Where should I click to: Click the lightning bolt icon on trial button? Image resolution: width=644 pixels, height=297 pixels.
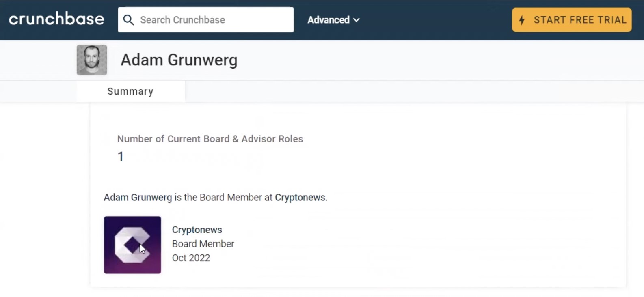pos(522,20)
